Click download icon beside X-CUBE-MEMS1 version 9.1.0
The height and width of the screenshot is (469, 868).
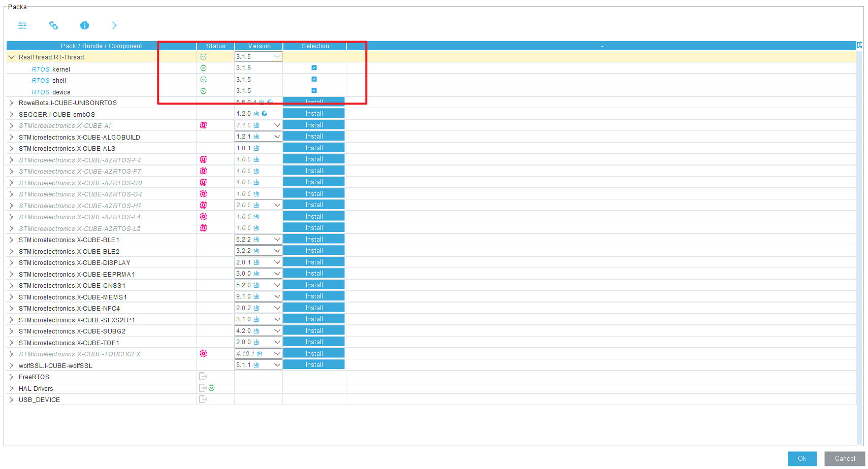(256, 296)
